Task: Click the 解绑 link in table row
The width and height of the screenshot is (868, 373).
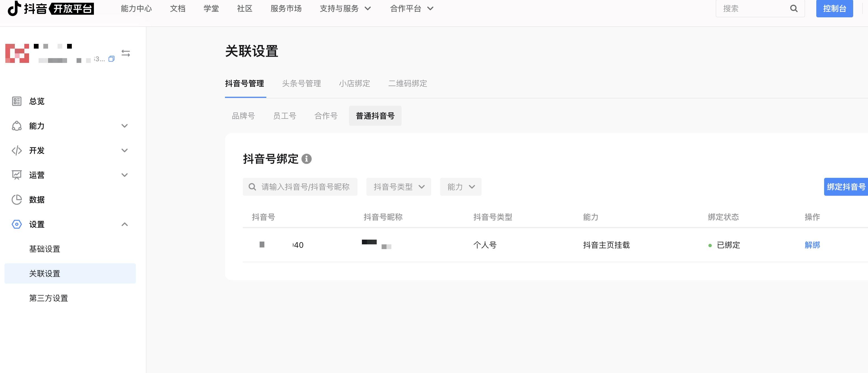Action: (812, 245)
